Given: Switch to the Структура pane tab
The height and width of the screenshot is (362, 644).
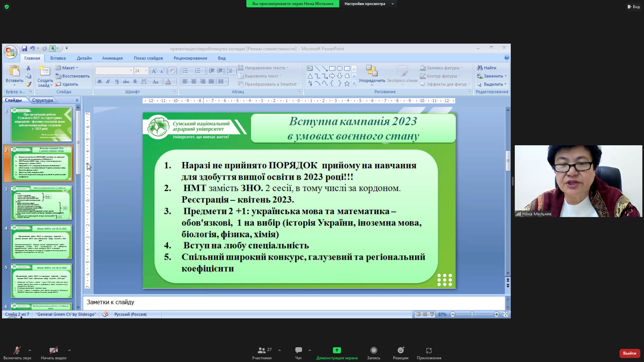Looking at the screenshot, I should (43, 100).
